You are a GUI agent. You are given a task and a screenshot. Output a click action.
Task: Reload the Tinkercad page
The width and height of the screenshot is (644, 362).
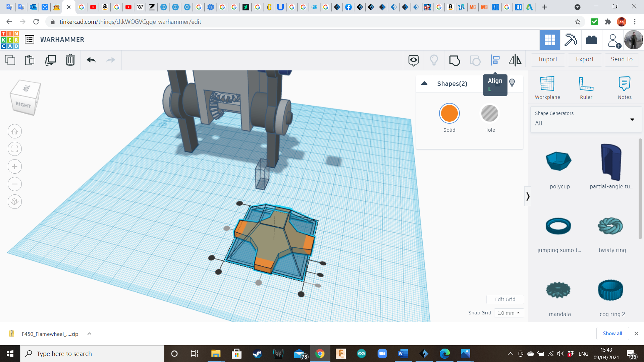pos(36,22)
